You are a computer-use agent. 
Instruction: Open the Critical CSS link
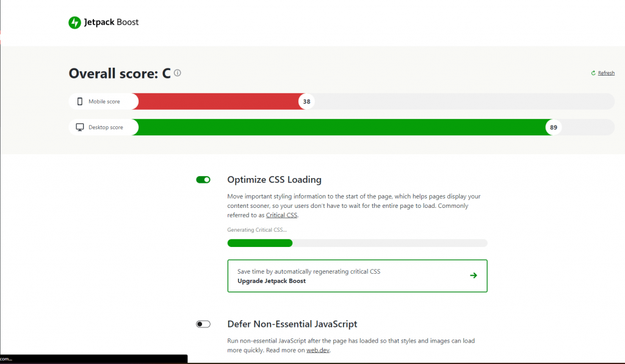click(281, 215)
